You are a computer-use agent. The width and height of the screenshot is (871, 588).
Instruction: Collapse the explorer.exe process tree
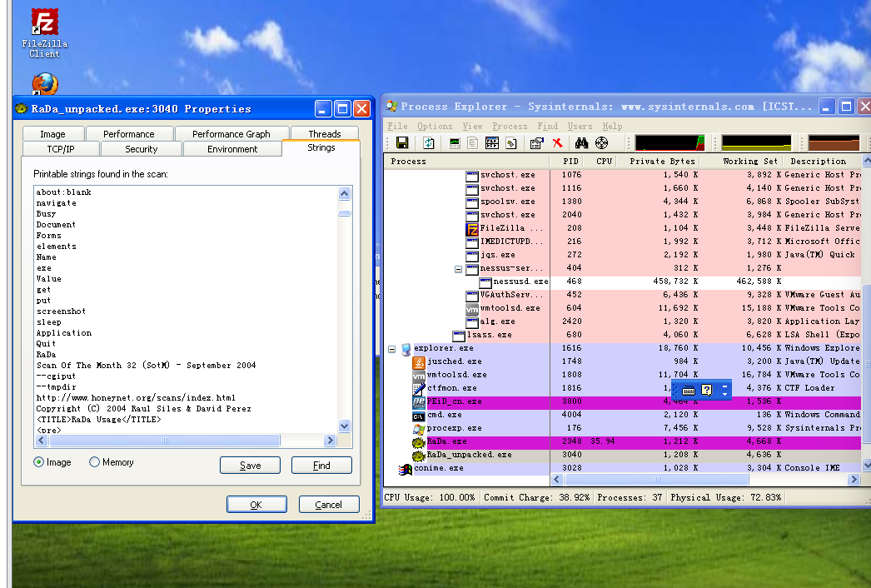[x=391, y=349]
